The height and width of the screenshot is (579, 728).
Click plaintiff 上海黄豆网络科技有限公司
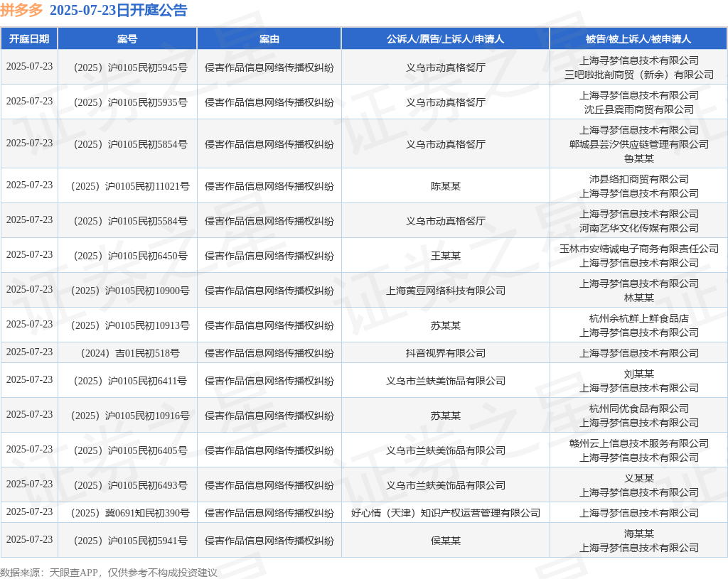tap(445, 291)
